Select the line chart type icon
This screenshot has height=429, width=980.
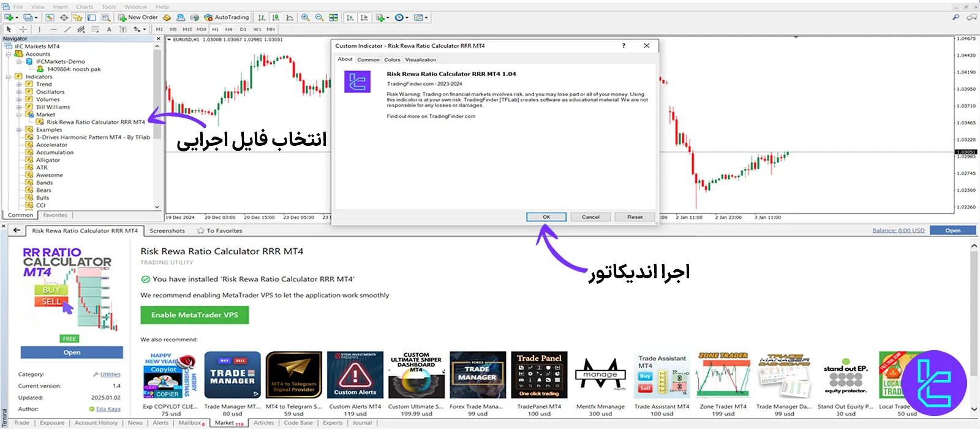pyautogui.click(x=290, y=17)
